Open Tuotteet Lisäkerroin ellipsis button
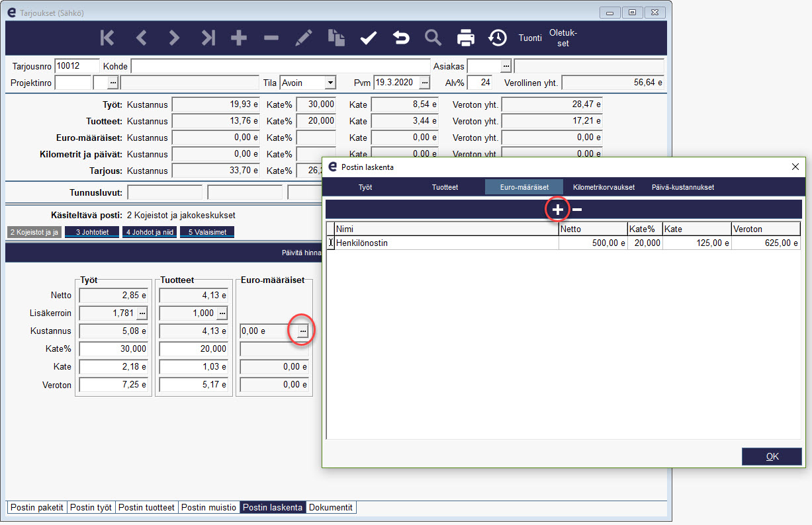Screen dimensions: 812x525 pos(222,313)
